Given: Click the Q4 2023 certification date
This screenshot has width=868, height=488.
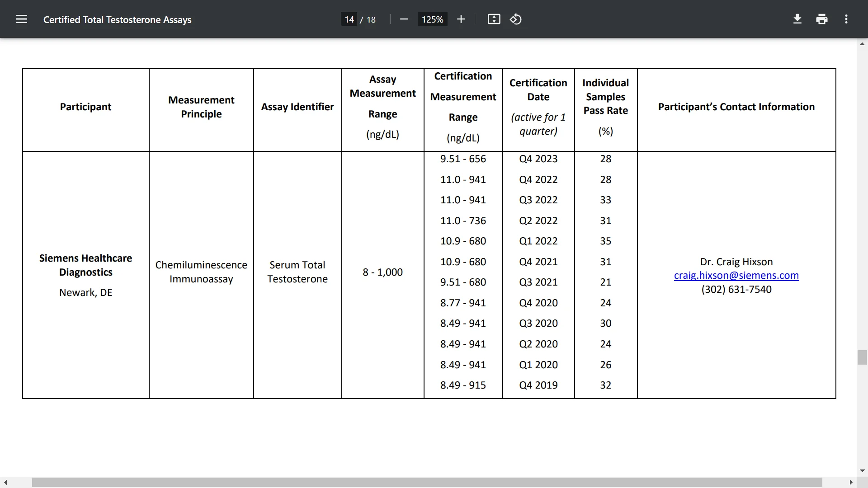Looking at the screenshot, I should point(538,159).
